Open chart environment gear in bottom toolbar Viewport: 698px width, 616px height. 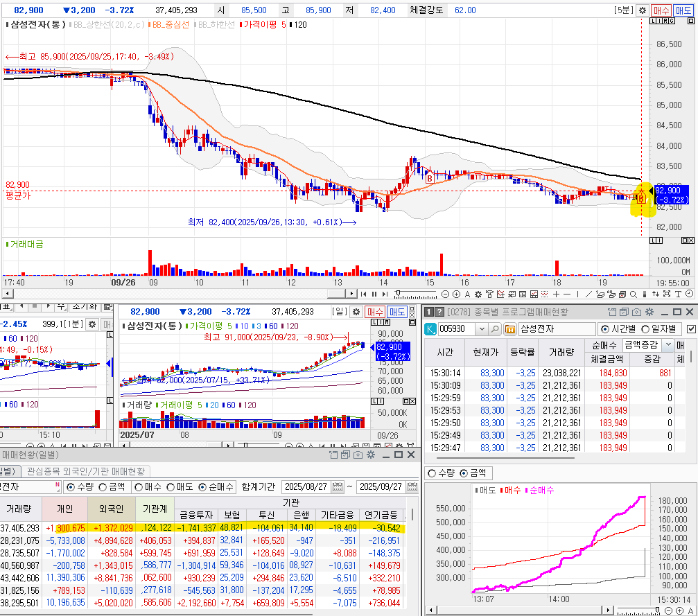pos(478,294)
